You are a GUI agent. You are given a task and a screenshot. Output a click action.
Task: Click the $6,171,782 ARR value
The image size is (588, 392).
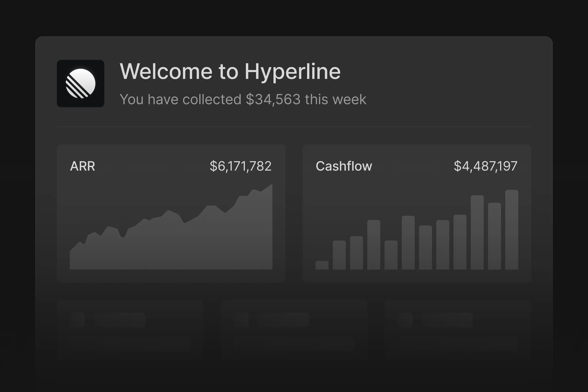point(241,166)
